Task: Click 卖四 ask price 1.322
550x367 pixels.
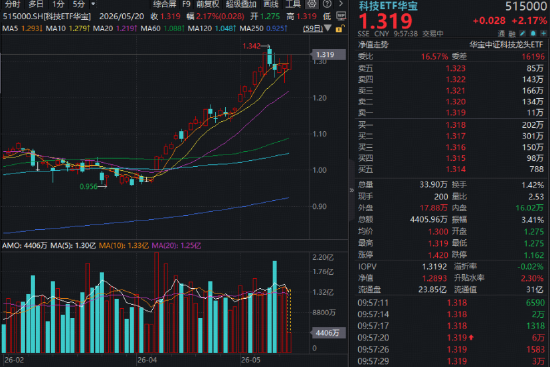Action: tap(455, 79)
